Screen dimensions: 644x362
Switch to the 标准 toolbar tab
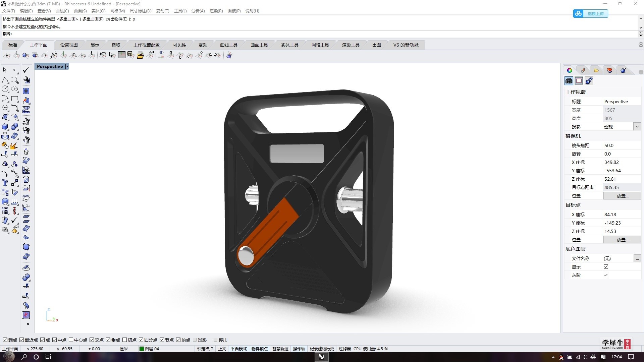click(13, 45)
